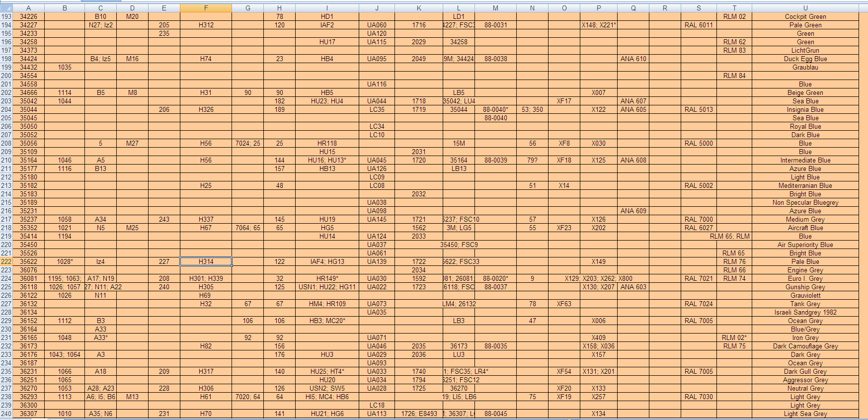Screen dimensions: 868x420
Task: Select the XF63 cell
Action: coord(564,304)
